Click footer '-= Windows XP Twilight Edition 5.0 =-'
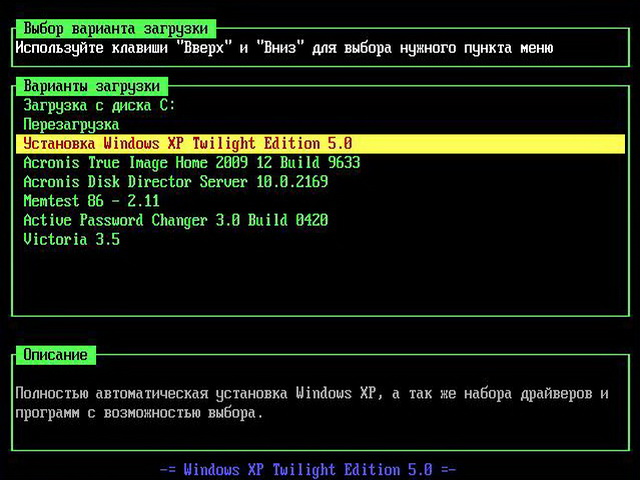The image size is (640, 480). 308,469
